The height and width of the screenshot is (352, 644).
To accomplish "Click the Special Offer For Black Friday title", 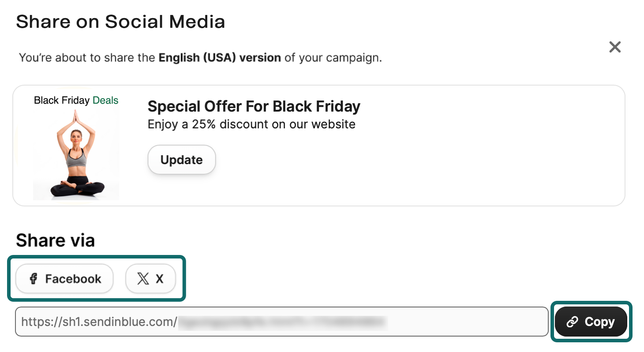I will [254, 106].
